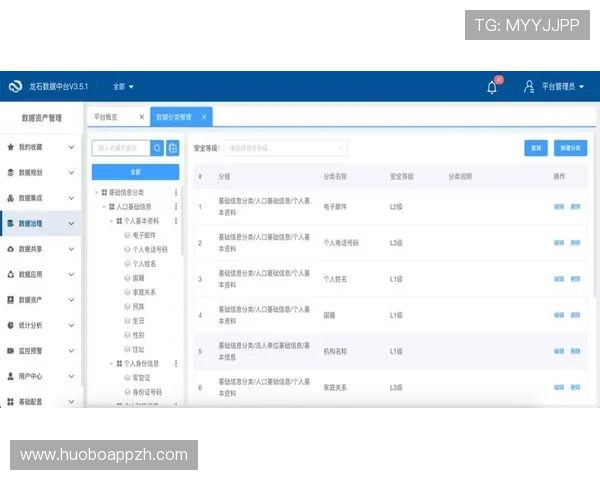Open the 平台管理员 user dropdown arrow
Screen dimensions: 600x480
(x=582, y=87)
